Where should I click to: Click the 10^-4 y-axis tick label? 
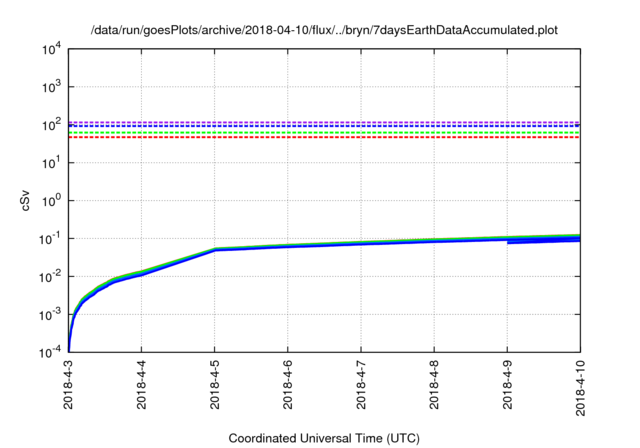50,352
